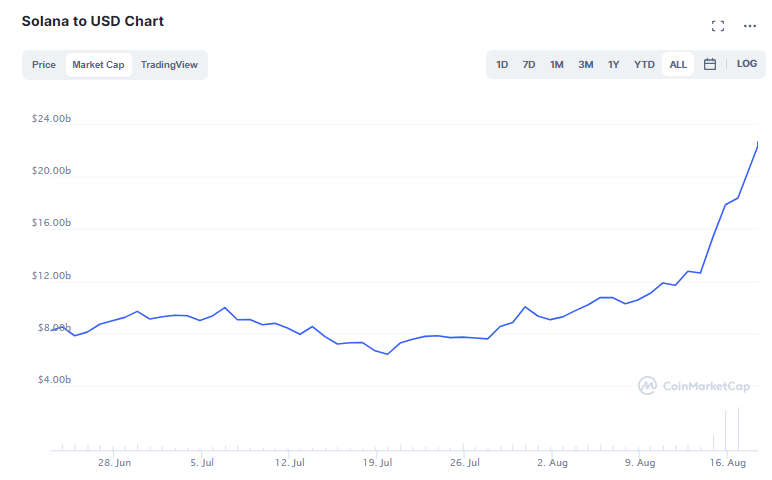The width and height of the screenshot is (772, 480).
Task: Click the 16. Aug date label
Action: (730, 463)
